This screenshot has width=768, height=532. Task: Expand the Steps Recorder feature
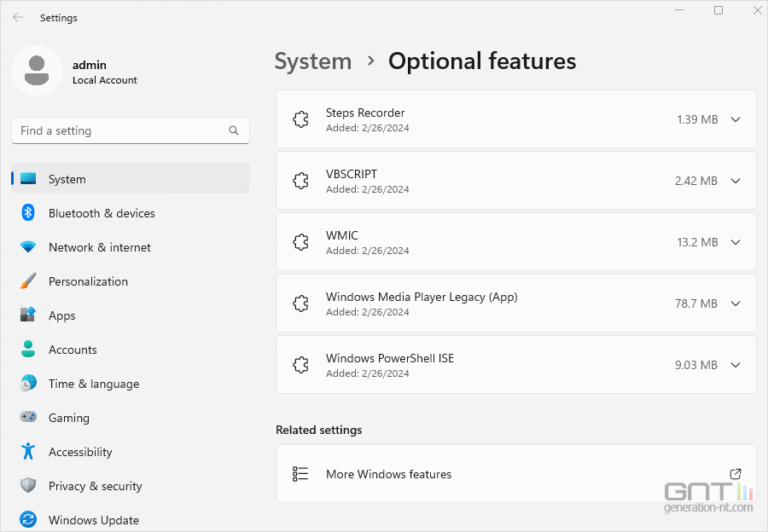coord(736,119)
